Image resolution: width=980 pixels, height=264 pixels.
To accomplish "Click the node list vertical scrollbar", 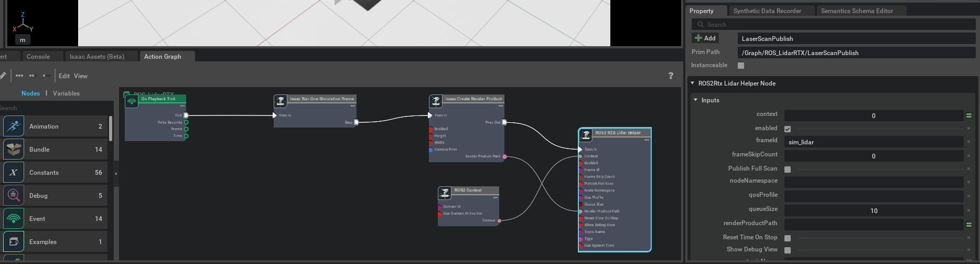I will coord(111,129).
